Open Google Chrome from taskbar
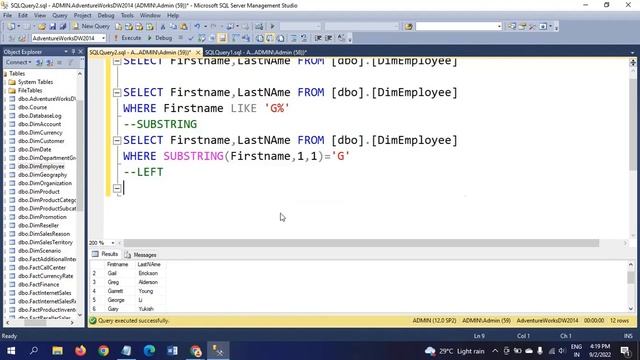 point(103,351)
